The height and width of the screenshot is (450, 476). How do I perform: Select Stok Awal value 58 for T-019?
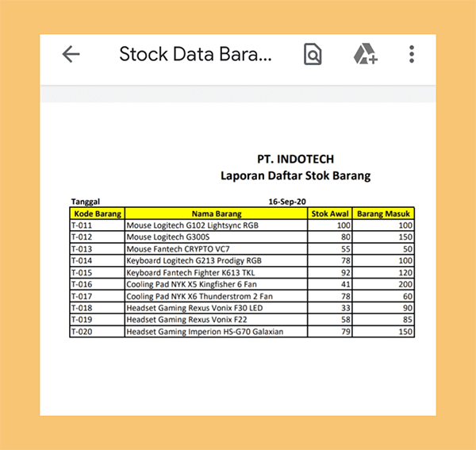[x=330, y=319]
